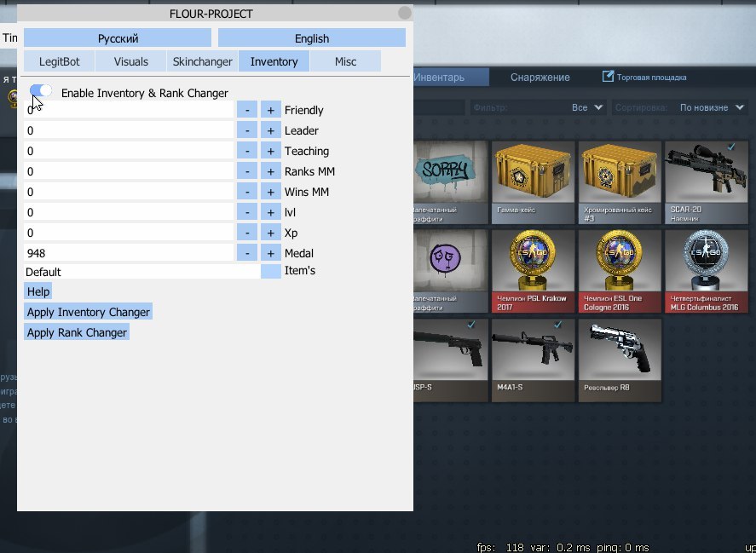This screenshot has height=553, width=756.
Task: Select the Гамма-кейс case item
Action: pyautogui.click(x=533, y=182)
